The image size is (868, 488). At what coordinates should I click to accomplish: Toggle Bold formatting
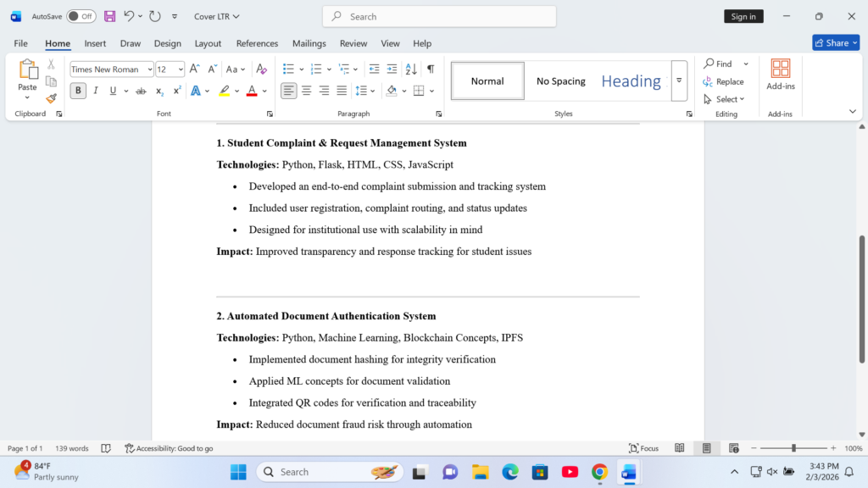pos(78,91)
